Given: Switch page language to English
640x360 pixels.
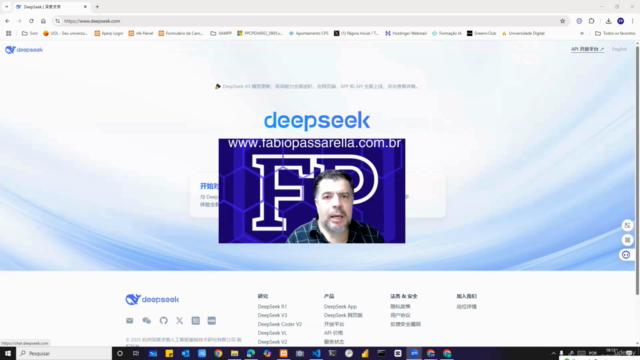Looking at the screenshot, I should coord(619,49).
